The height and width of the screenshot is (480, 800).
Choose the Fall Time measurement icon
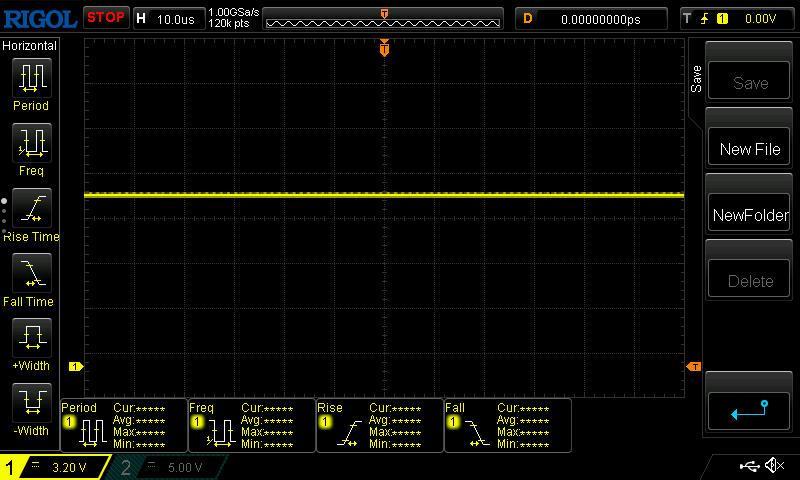click(31, 272)
